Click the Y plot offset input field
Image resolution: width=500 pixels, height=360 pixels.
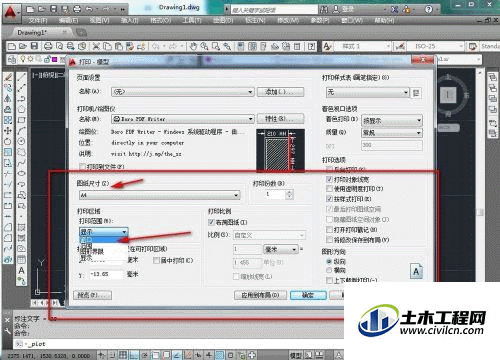pos(106,274)
